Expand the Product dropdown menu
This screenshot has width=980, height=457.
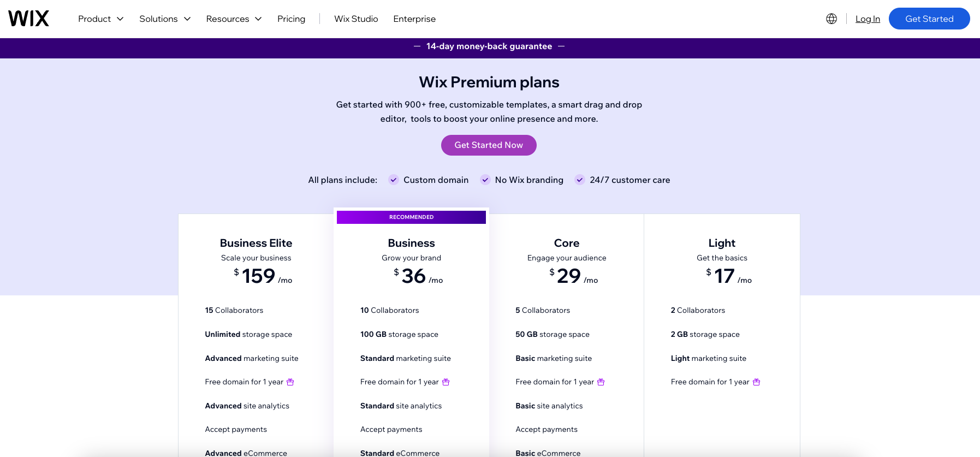point(100,19)
